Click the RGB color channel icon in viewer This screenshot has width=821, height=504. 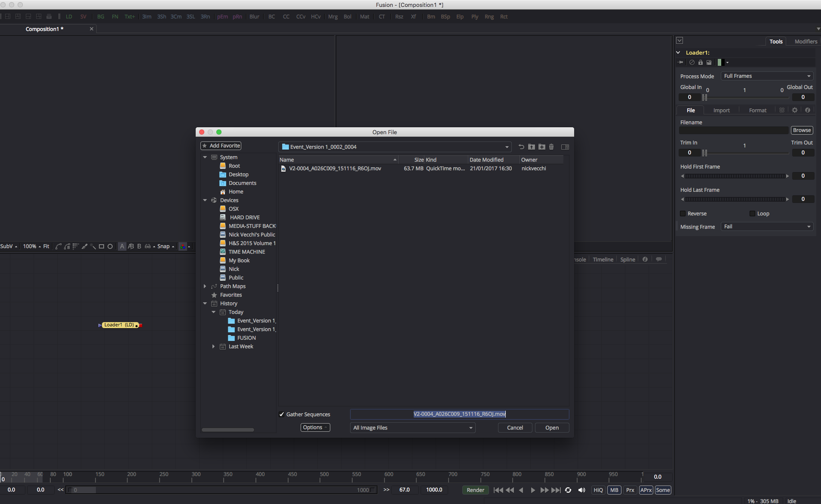[183, 246]
